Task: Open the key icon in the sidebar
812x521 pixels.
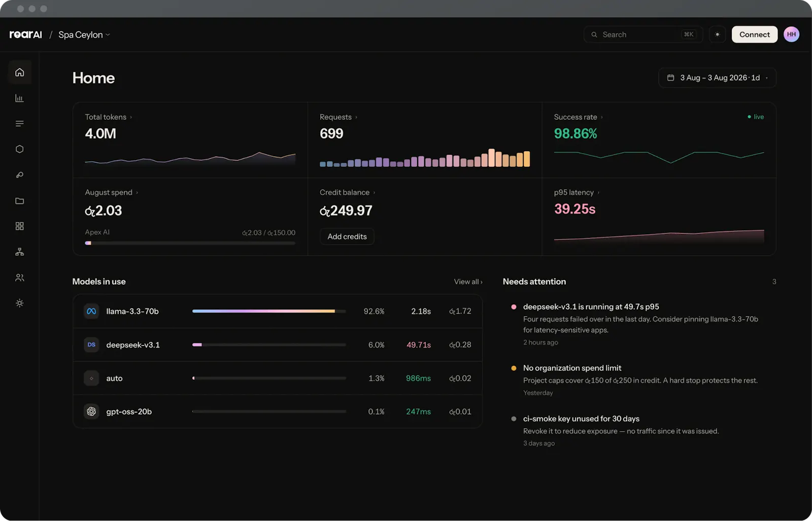Action: pos(20,175)
